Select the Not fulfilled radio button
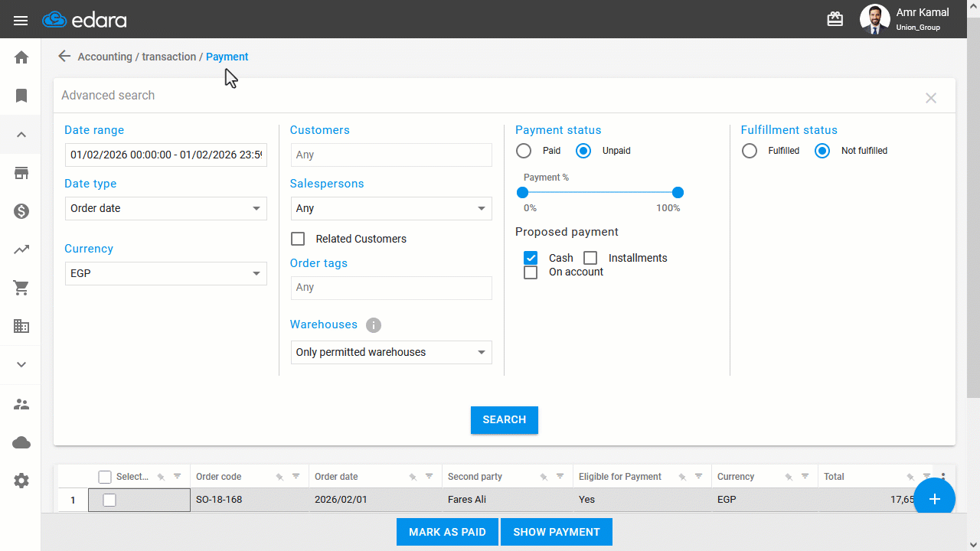 point(822,151)
